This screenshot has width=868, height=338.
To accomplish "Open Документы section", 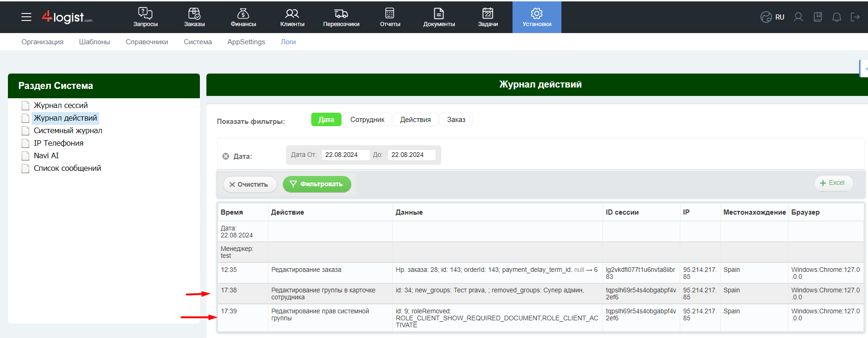I will click(x=439, y=17).
